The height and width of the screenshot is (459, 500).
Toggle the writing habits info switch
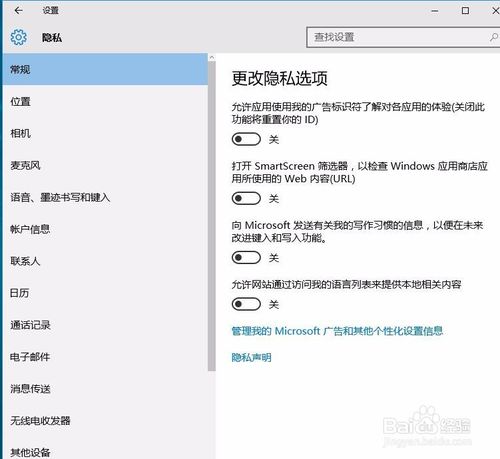pos(246,257)
